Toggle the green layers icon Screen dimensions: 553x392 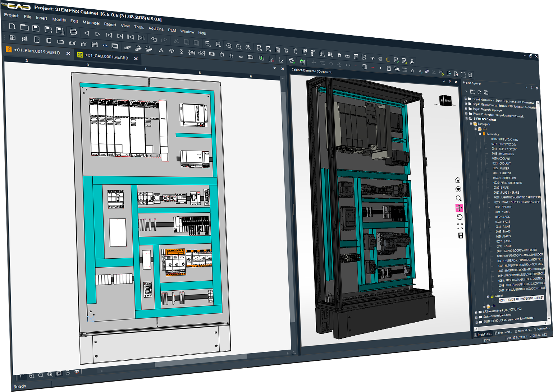click(x=302, y=62)
